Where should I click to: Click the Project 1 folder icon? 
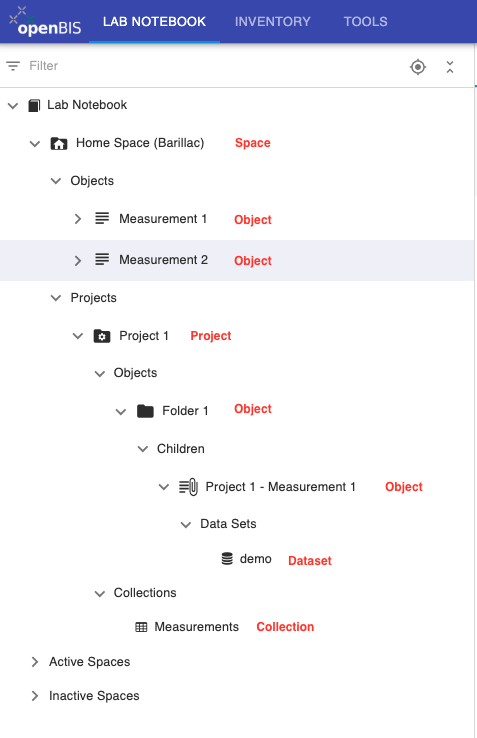click(102, 336)
